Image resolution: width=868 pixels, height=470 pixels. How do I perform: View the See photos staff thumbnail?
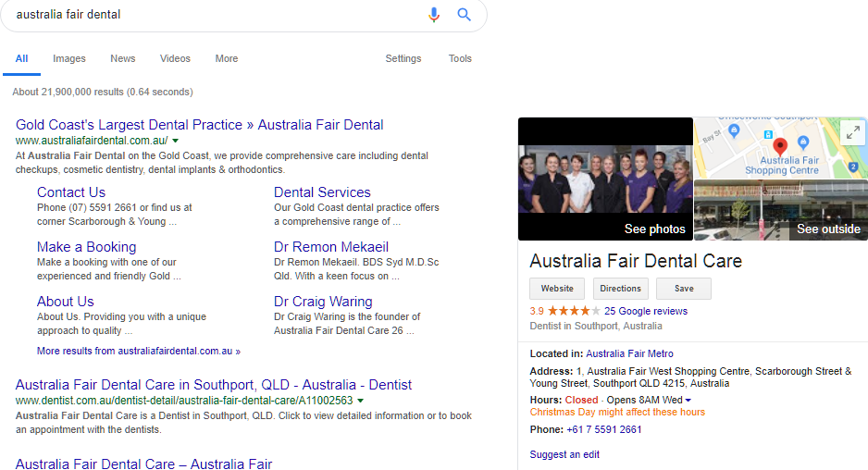click(x=605, y=179)
